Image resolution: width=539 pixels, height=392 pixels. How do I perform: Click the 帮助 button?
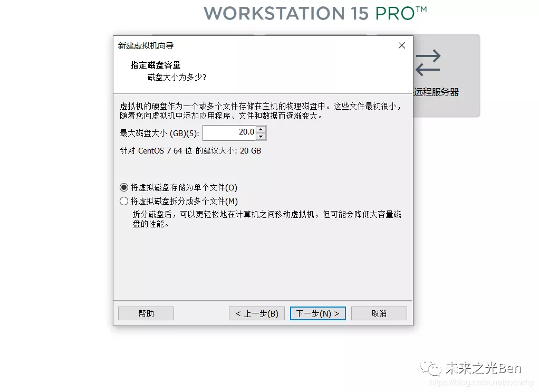(x=146, y=313)
